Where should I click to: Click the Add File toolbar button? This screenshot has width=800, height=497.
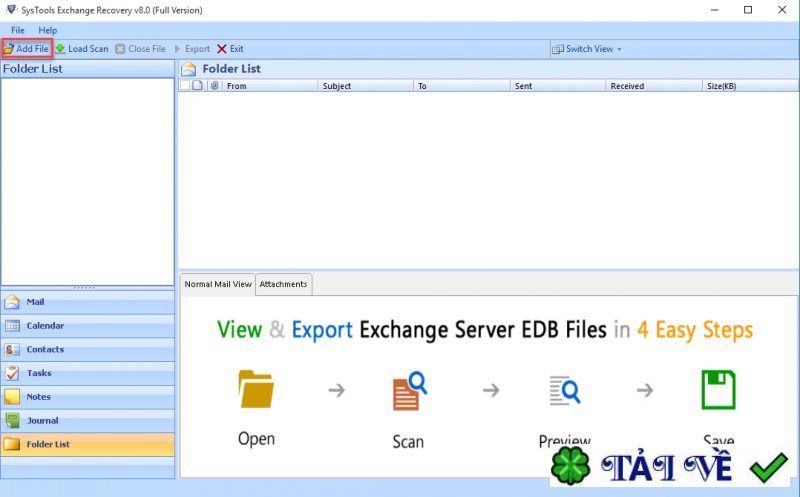(x=27, y=49)
